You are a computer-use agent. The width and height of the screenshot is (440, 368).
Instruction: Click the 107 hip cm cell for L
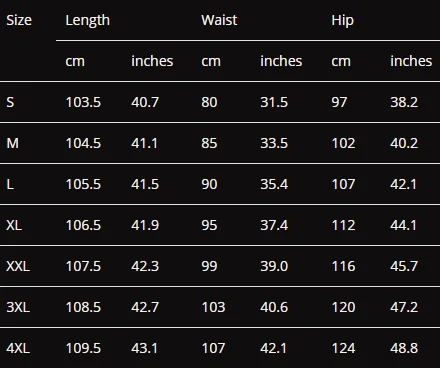343,184
